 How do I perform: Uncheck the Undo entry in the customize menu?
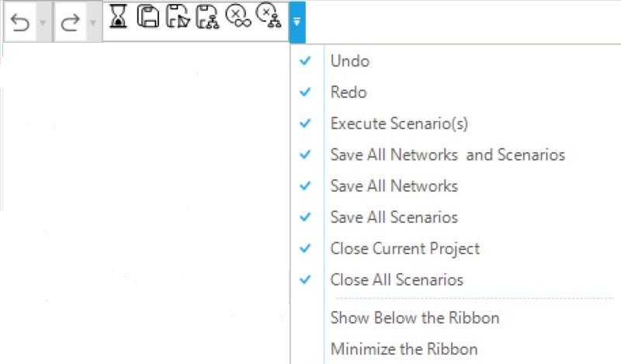click(x=349, y=61)
